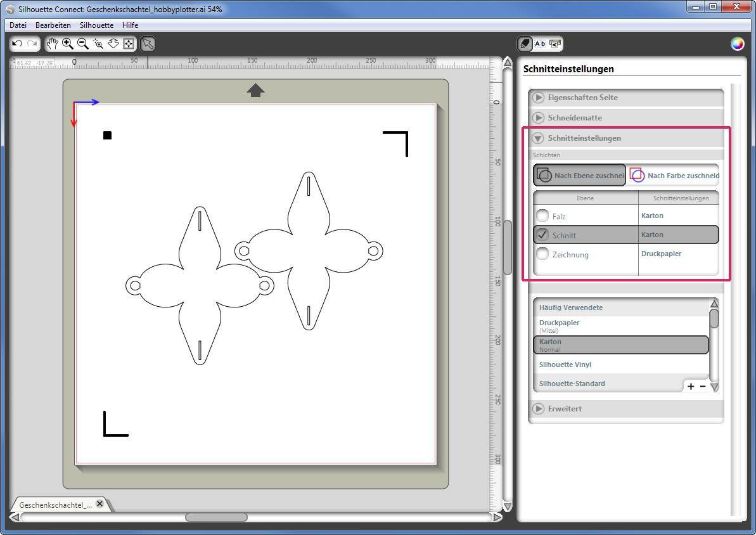The height and width of the screenshot is (535, 756).
Task: Select the Silhouette Vinyl material
Action: pos(565,364)
